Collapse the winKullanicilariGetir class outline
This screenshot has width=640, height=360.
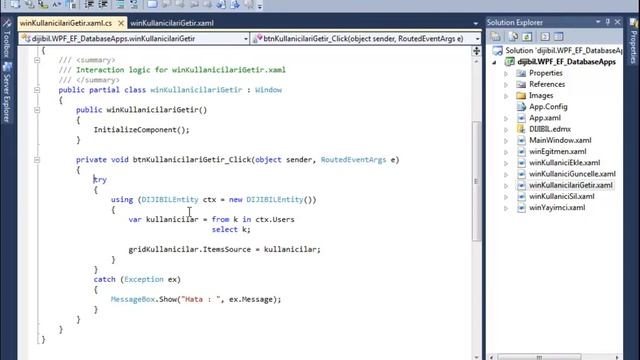(37, 90)
